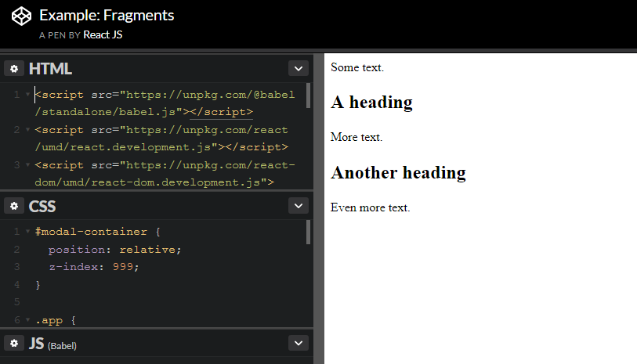Fold CSS .app rule arrow

pyautogui.click(x=27, y=319)
